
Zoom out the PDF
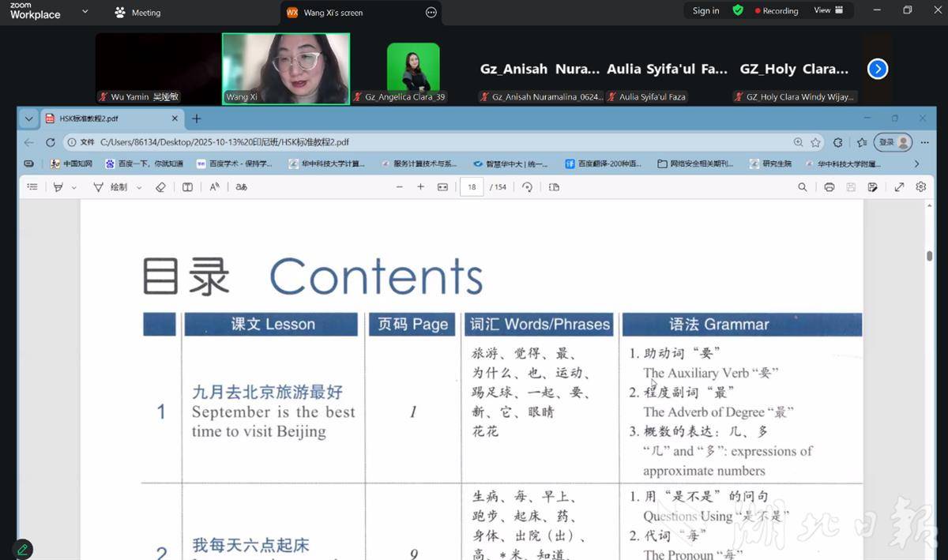coord(400,187)
